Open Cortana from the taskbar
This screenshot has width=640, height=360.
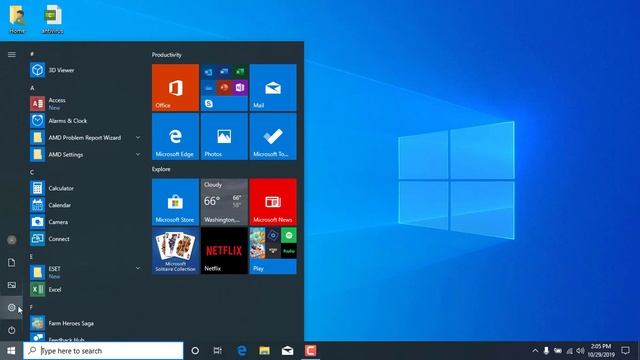click(x=195, y=351)
